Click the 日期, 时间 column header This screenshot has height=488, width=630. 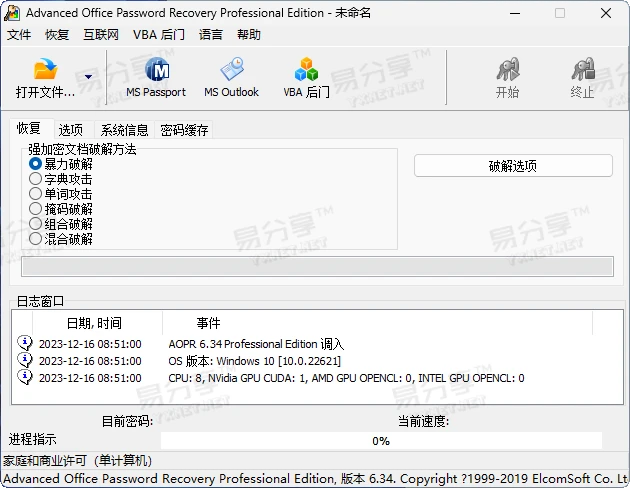(x=97, y=323)
